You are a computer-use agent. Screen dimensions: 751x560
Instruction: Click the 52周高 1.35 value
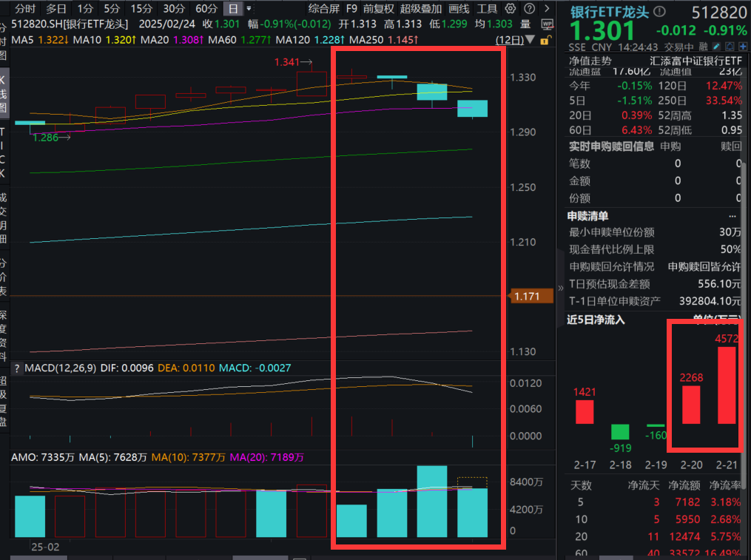point(732,115)
